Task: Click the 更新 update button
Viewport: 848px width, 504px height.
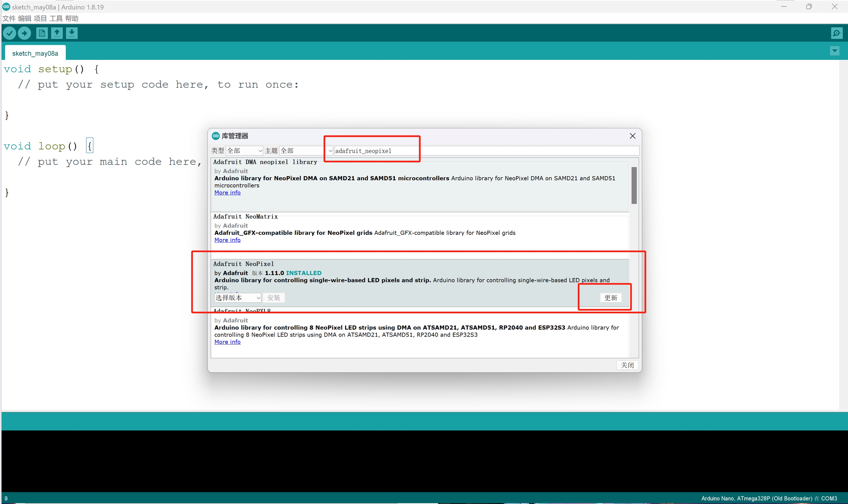Action: 611,298
